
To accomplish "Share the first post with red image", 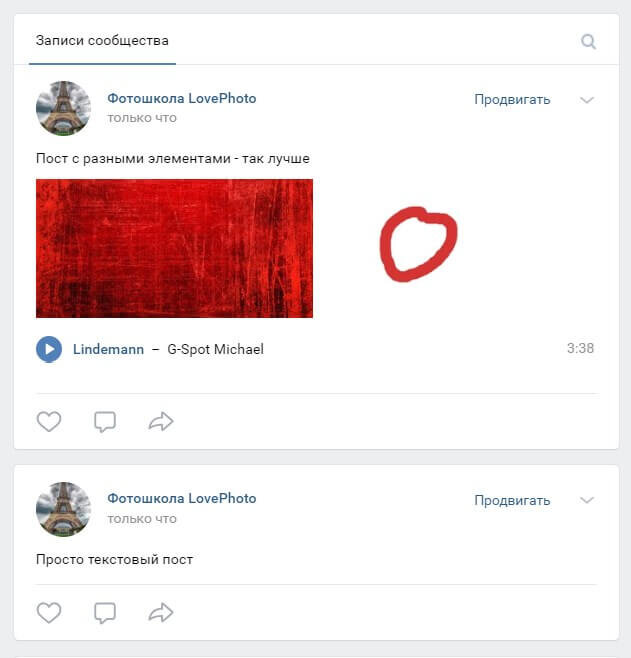I will point(161,421).
